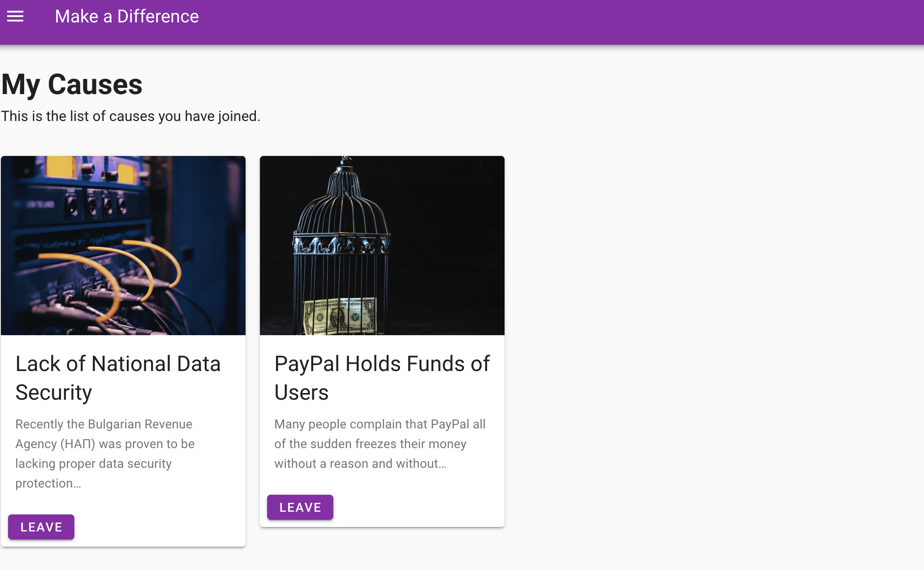Select the Lack of National Data Security title
924x570 pixels.
click(x=118, y=378)
